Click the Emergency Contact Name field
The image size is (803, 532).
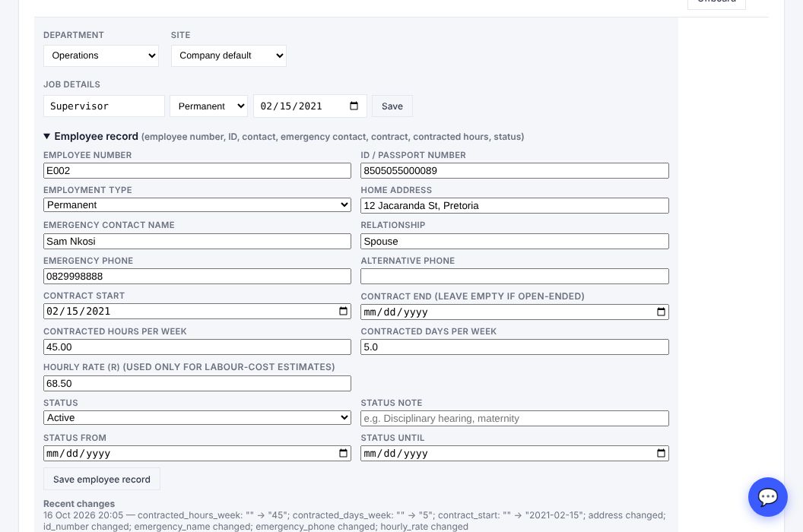[x=197, y=241]
